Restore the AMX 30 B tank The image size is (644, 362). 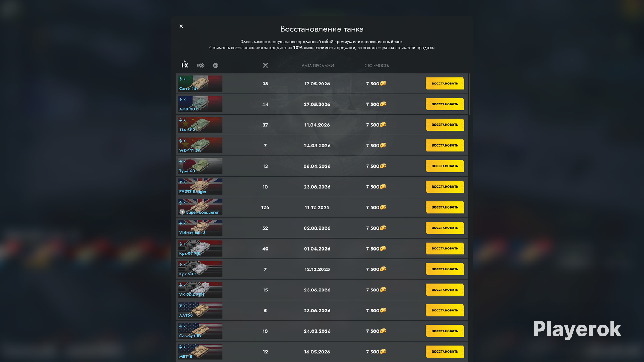[x=445, y=104]
